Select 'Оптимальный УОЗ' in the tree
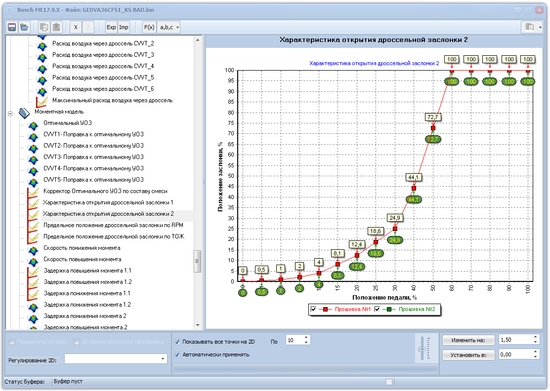This screenshot has width=550, height=391. [x=67, y=123]
